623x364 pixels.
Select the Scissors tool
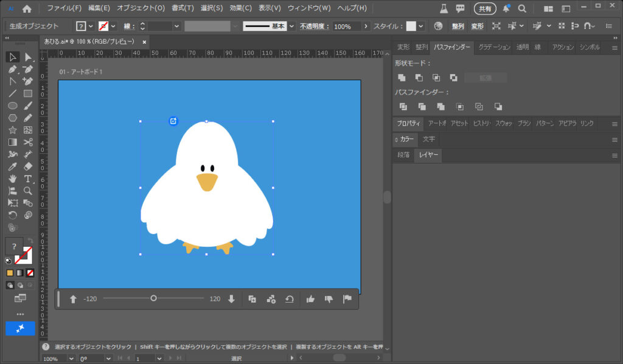(x=28, y=142)
